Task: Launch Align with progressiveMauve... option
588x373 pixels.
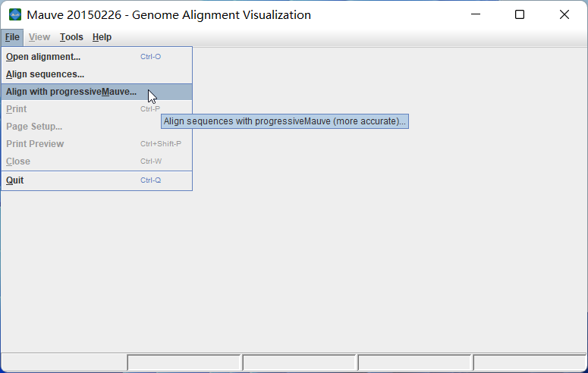Action: [x=71, y=92]
